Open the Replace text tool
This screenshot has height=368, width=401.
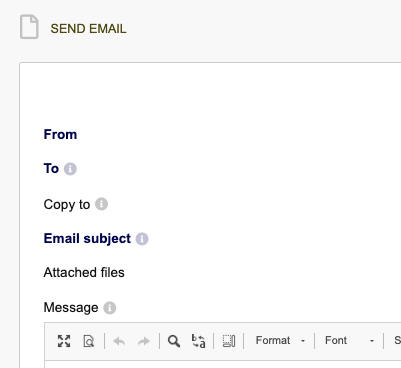[198, 341]
